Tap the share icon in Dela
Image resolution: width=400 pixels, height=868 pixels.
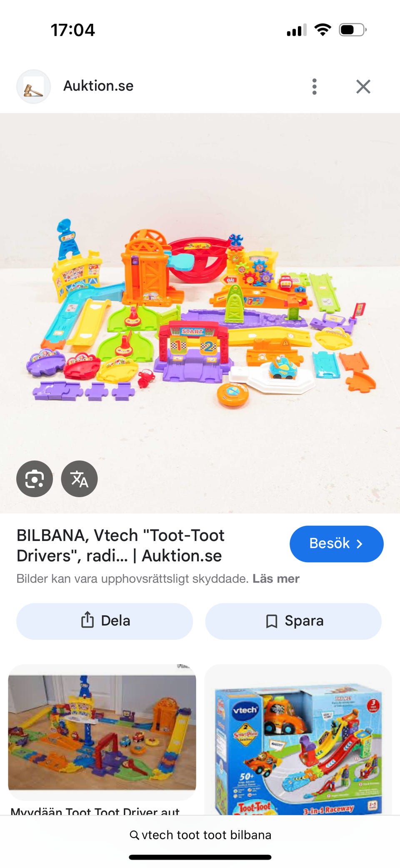tap(87, 620)
